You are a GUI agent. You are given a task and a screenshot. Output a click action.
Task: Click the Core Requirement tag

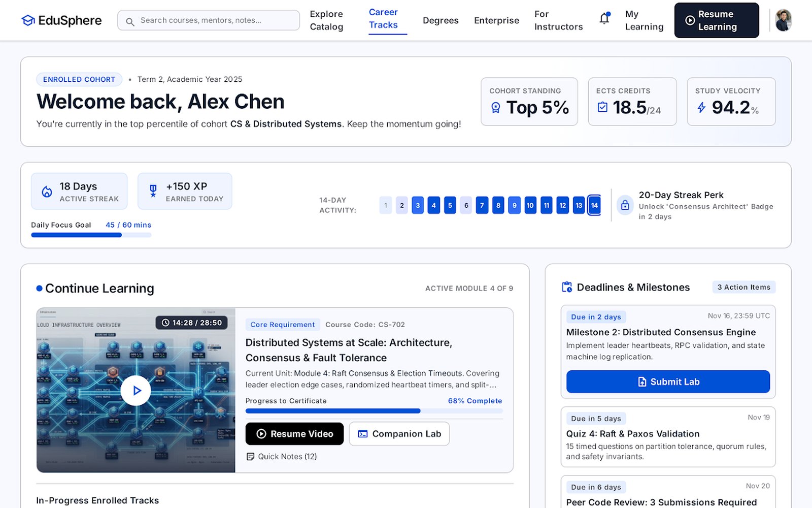(283, 325)
